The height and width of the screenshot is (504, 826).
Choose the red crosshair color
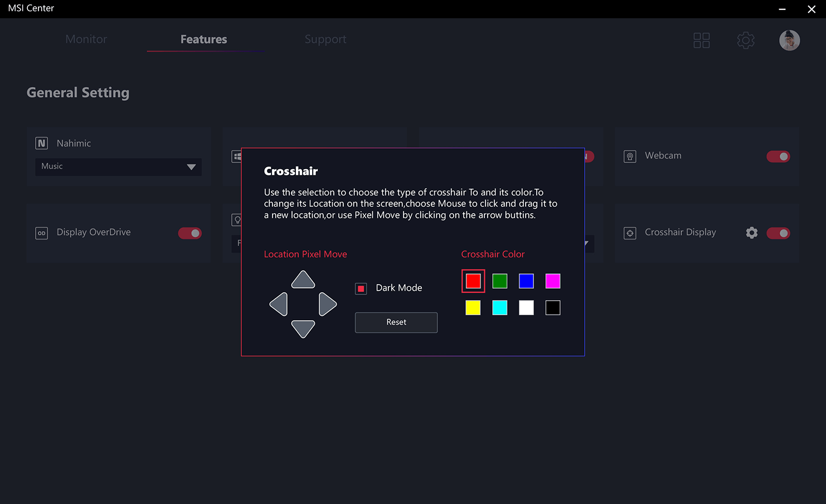(x=473, y=281)
